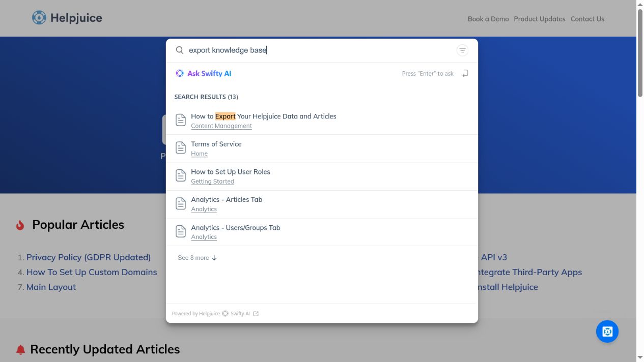Click the Popular Articles heading
The image size is (644, 362).
[78, 225]
